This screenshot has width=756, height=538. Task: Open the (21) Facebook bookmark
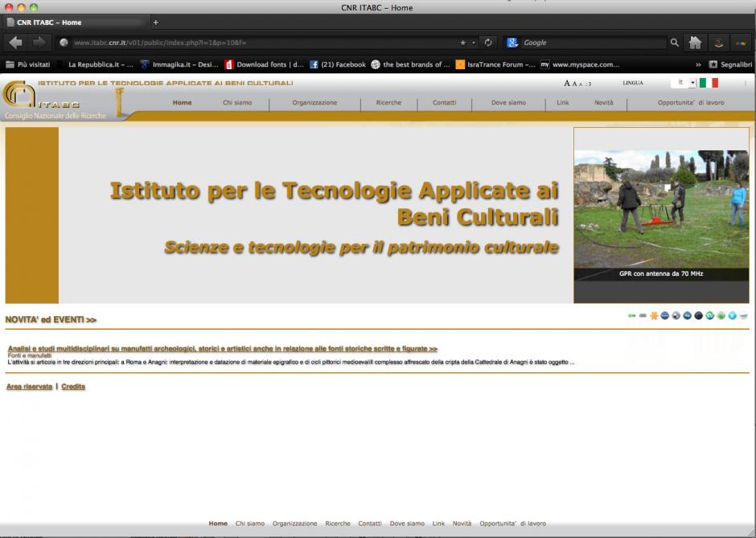click(x=338, y=64)
